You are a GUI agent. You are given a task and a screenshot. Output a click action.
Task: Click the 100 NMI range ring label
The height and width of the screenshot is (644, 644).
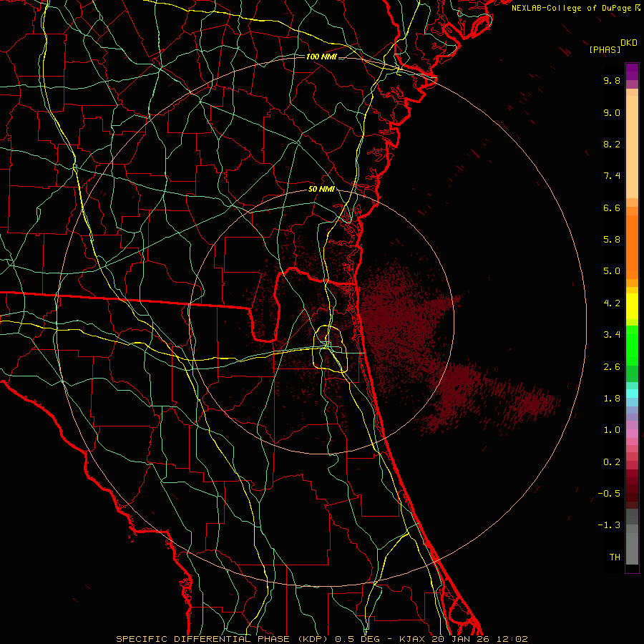[321, 57]
